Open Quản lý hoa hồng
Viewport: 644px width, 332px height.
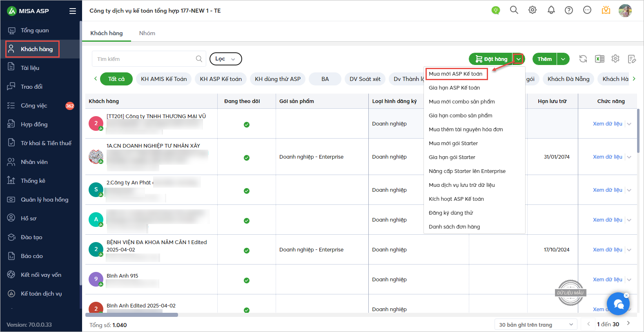tap(44, 200)
